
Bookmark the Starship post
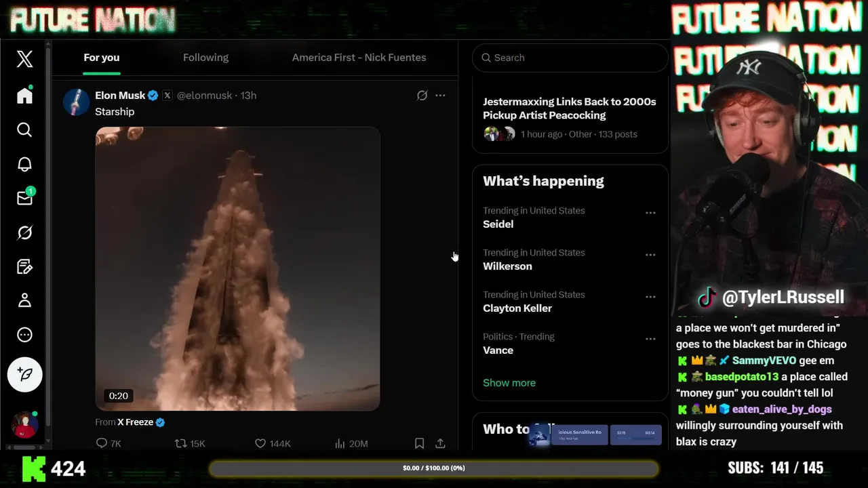point(419,443)
